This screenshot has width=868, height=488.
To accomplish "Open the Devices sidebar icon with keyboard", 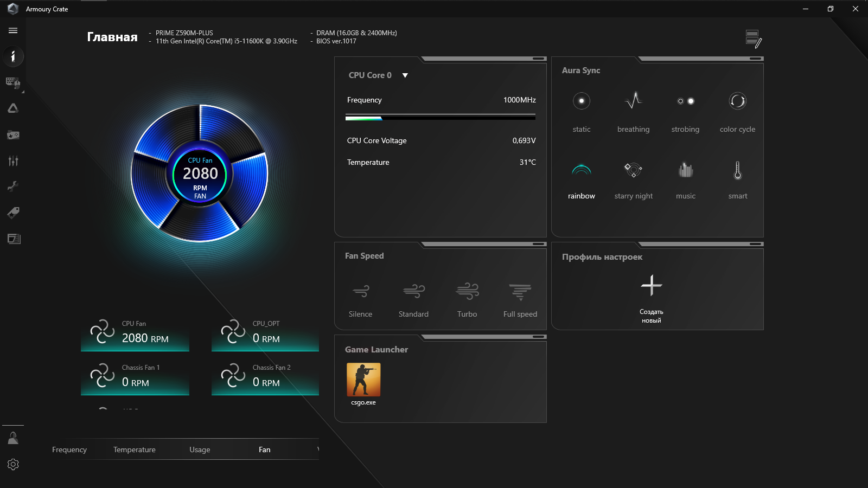I will click(13, 82).
